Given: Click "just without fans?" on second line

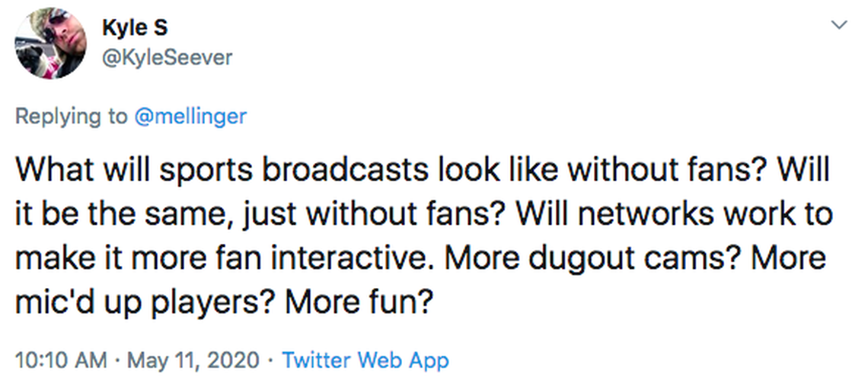Looking at the screenshot, I should (x=356, y=214).
